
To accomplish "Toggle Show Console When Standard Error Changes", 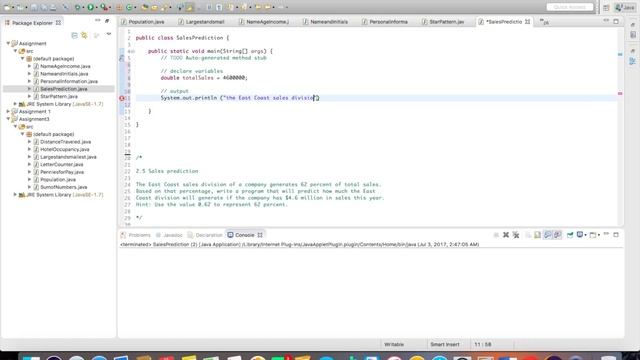I will [x=557, y=235].
